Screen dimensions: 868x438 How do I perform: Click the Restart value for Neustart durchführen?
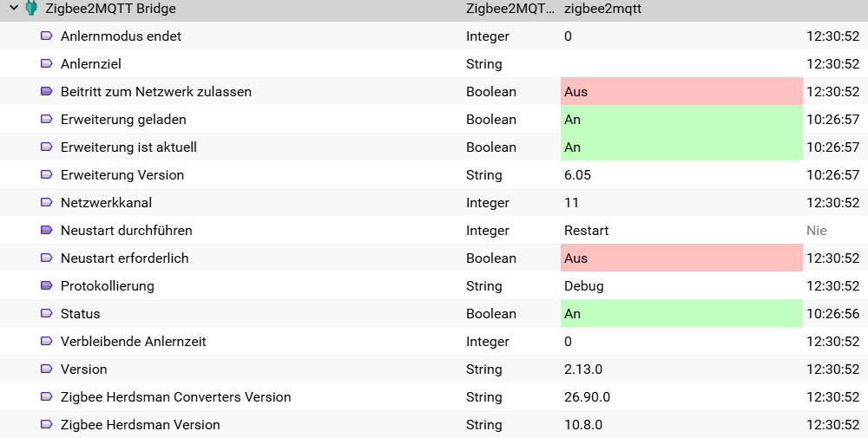586,230
